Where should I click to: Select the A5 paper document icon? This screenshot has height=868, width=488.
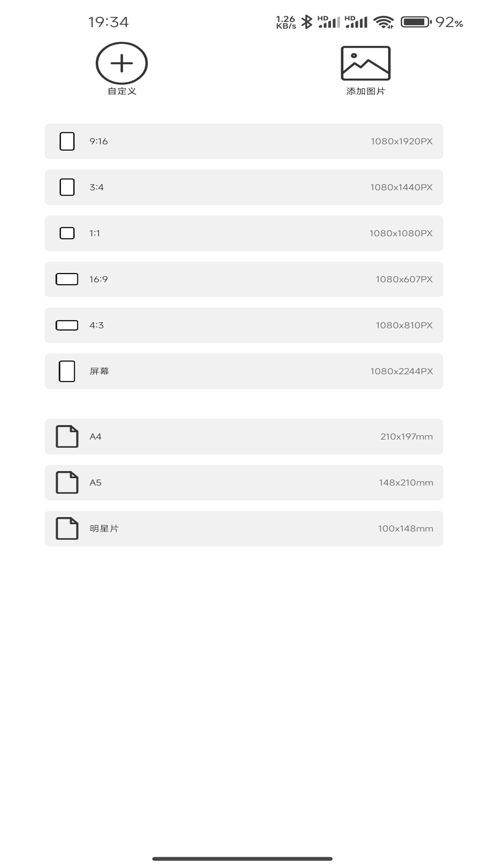pyautogui.click(x=67, y=482)
